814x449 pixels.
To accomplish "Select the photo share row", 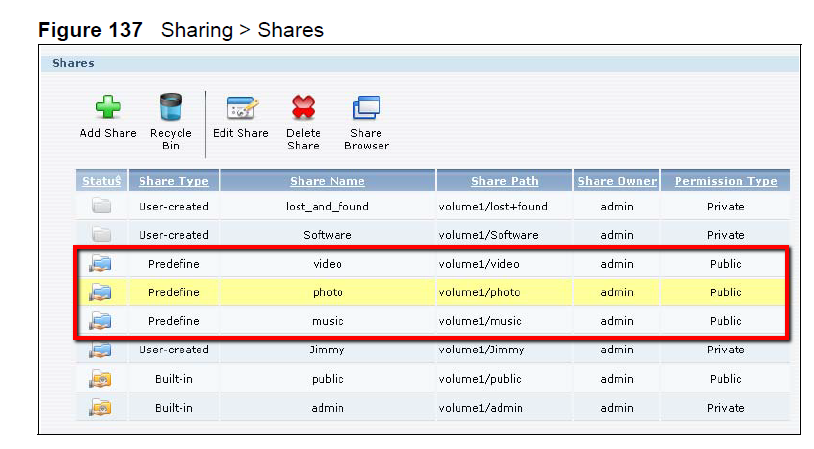I will point(327,293).
